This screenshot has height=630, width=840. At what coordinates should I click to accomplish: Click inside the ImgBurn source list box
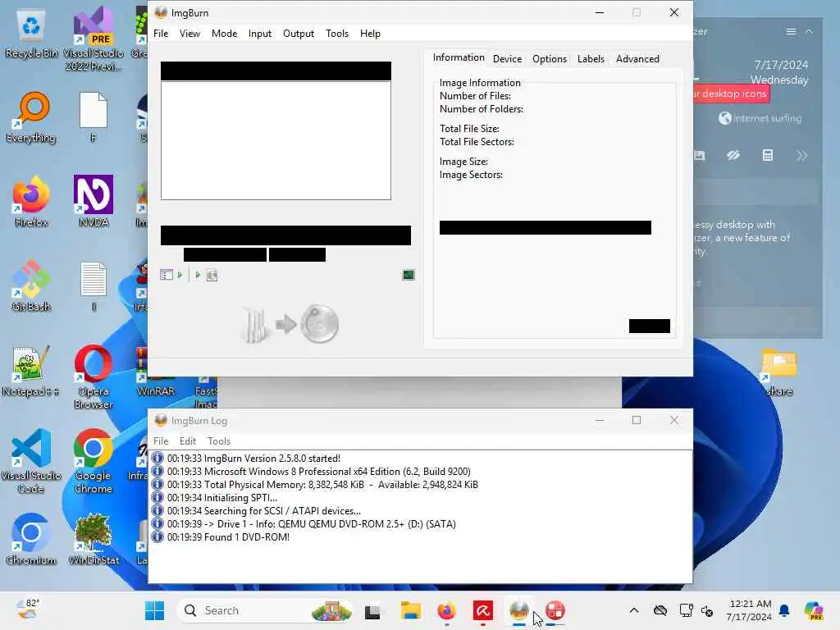276,140
